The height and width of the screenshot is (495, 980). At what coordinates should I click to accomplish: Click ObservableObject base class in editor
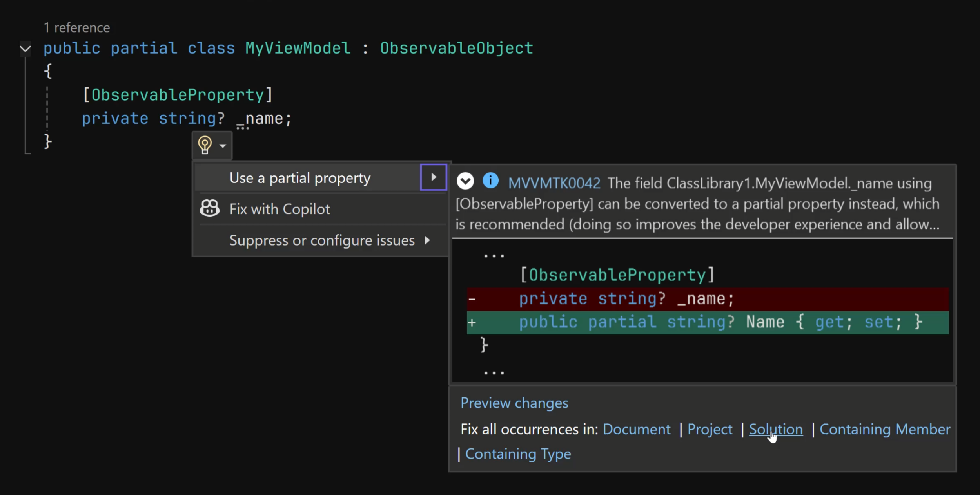(457, 48)
